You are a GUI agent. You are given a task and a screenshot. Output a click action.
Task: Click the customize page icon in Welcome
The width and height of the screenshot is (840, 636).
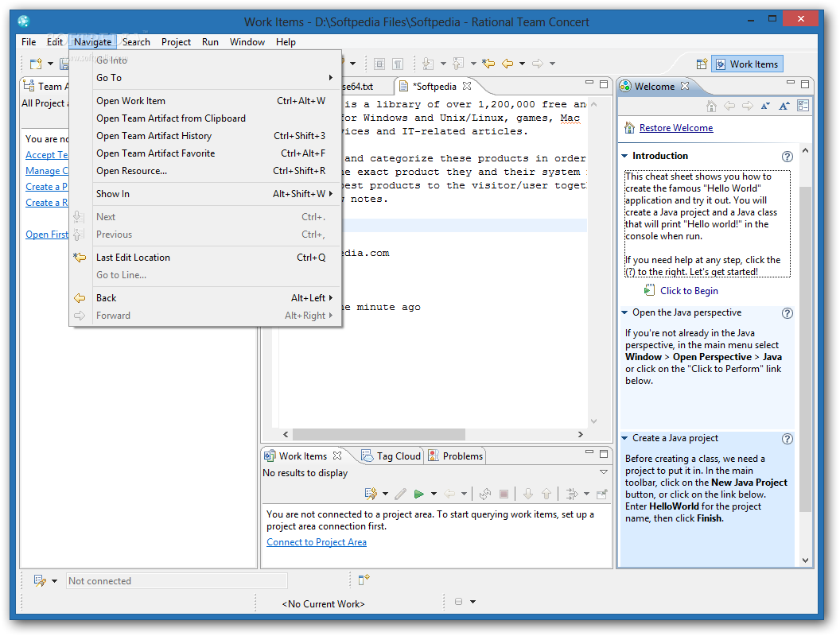click(803, 106)
